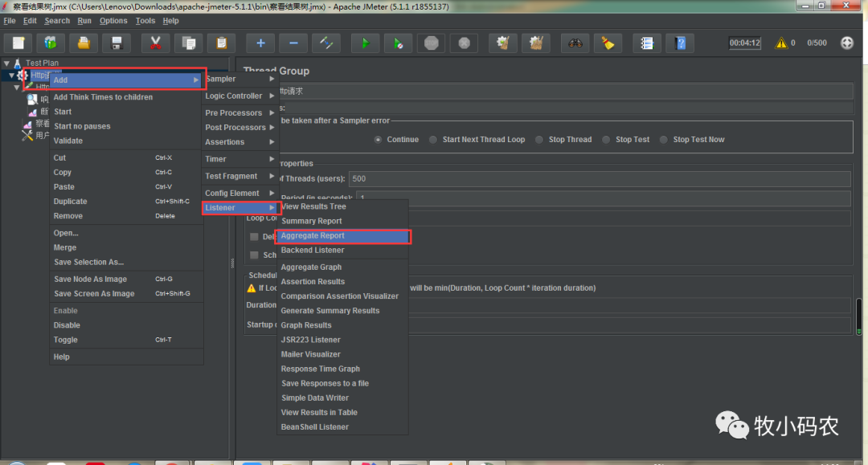Click the remote engine status icon
Viewport: 868px width, 465px height.
pos(847,43)
